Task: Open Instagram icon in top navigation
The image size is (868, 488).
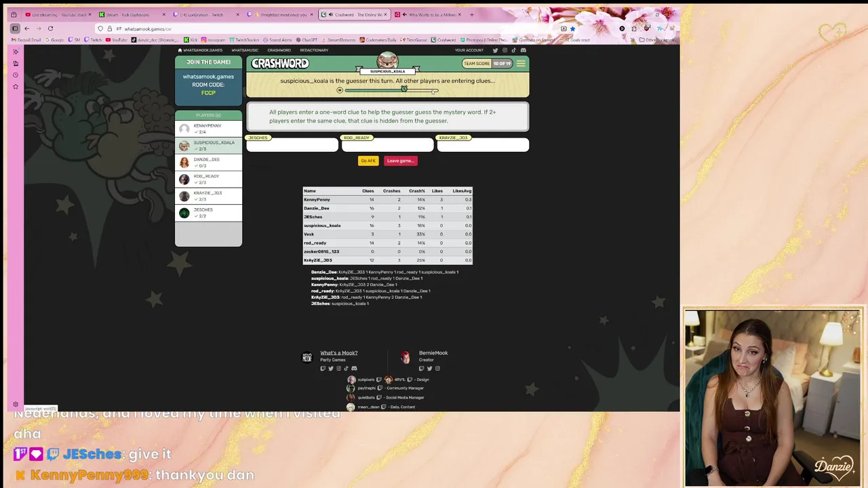Action: click(x=505, y=50)
